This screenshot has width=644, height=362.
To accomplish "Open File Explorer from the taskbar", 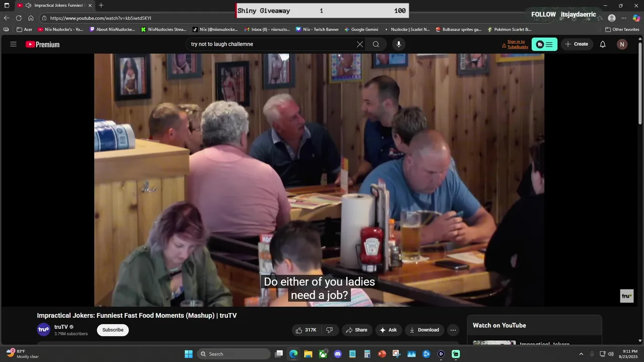I will [x=308, y=354].
